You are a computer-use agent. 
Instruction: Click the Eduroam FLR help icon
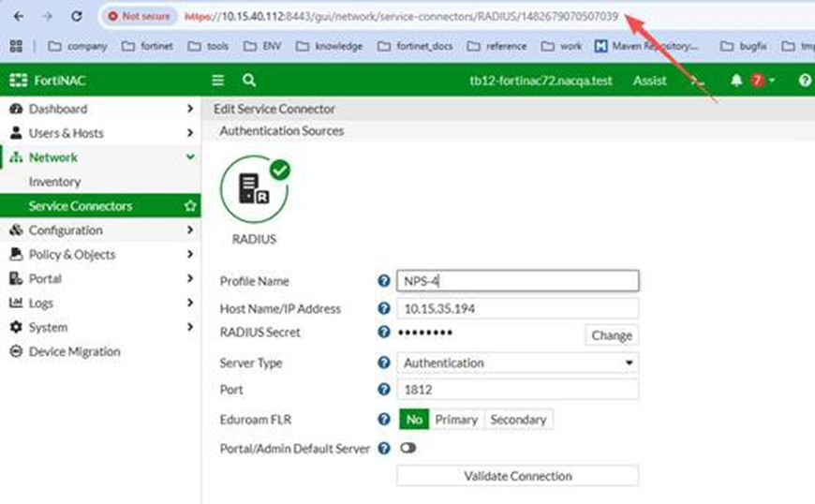[x=383, y=420]
